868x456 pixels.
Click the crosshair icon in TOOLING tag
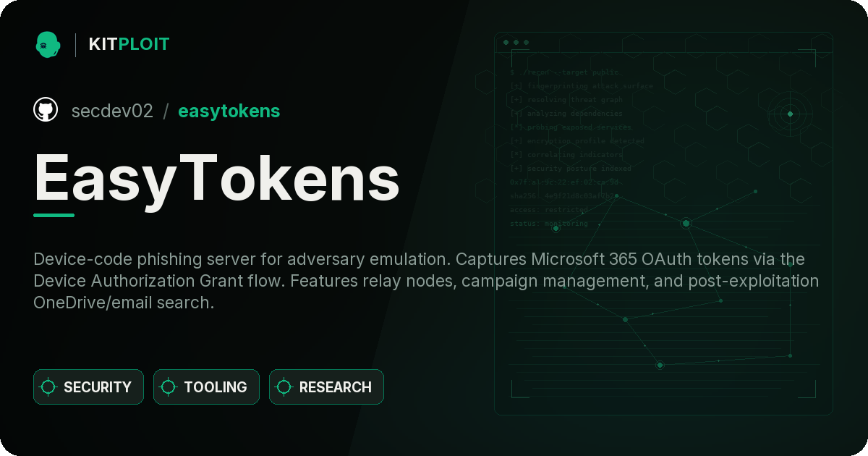(169, 387)
